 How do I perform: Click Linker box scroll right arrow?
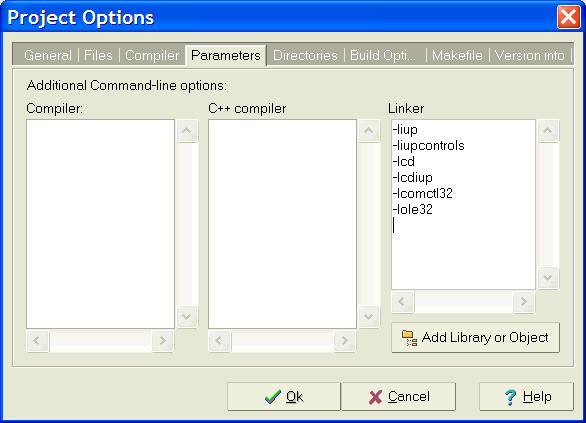pyautogui.click(x=524, y=302)
